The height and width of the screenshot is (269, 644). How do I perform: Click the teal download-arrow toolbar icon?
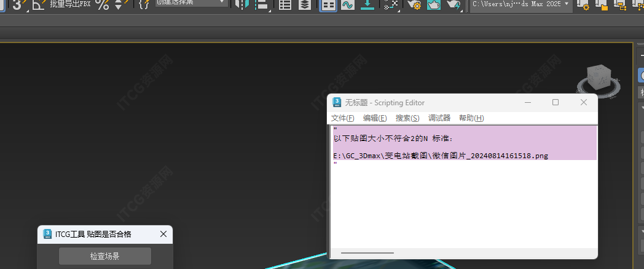click(x=367, y=5)
